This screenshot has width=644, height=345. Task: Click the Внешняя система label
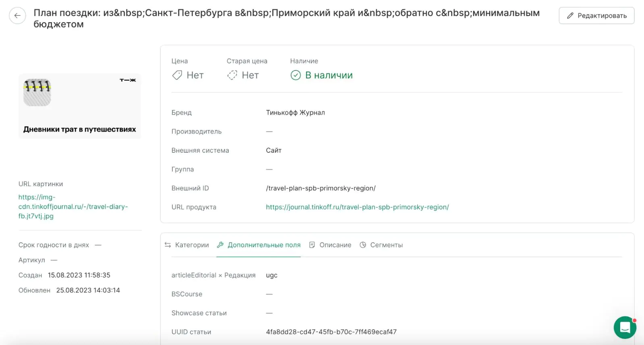point(200,150)
